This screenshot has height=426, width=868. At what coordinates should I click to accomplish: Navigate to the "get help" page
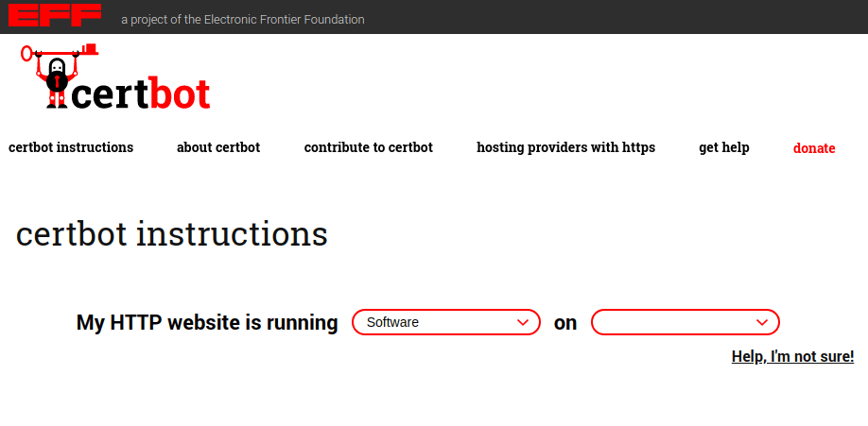(724, 147)
